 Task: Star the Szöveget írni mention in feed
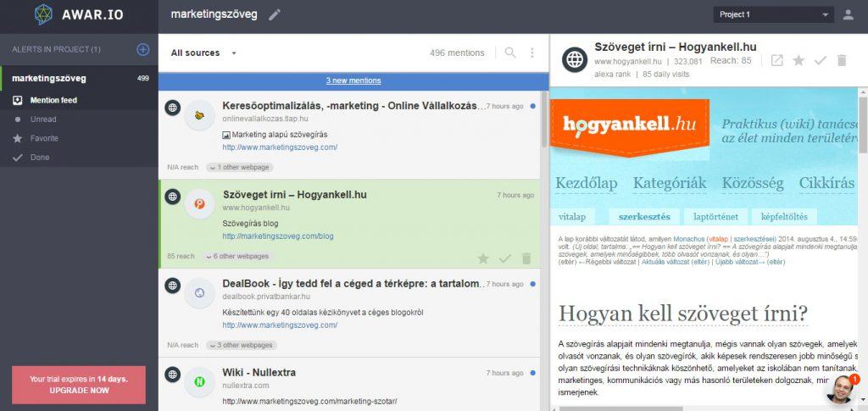(483, 258)
